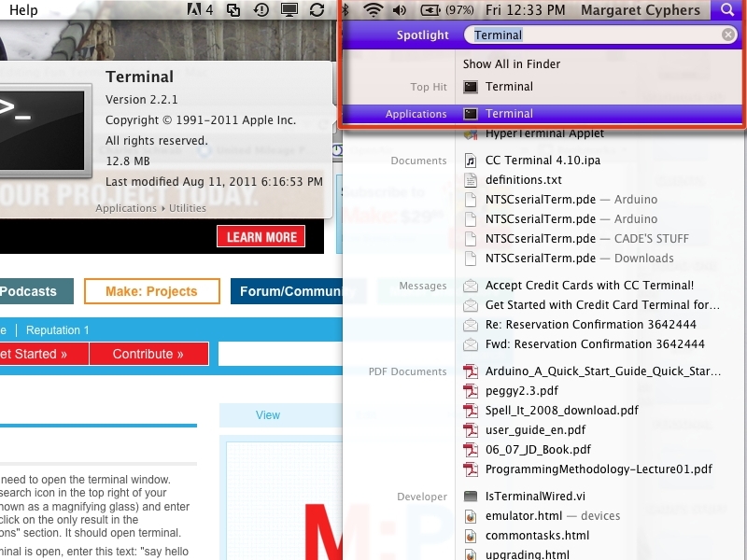This screenshot has width=747, height=560.
Task: Open NTSCserialTerm.pde in Downloads
Action: click(x=579, y=259)
